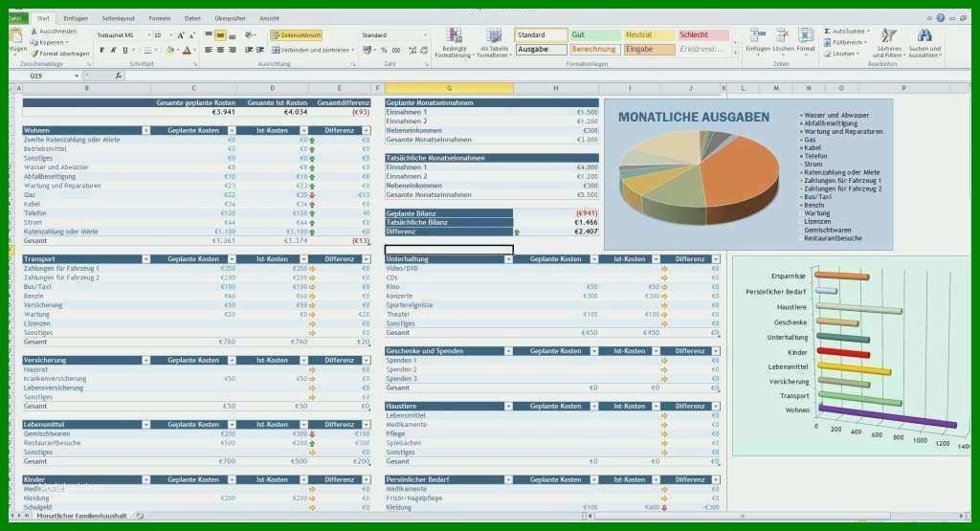Screen dimensions: 980x531
Task: Open the Unterhaltung filter dropdown
Action: coord(508,259)
